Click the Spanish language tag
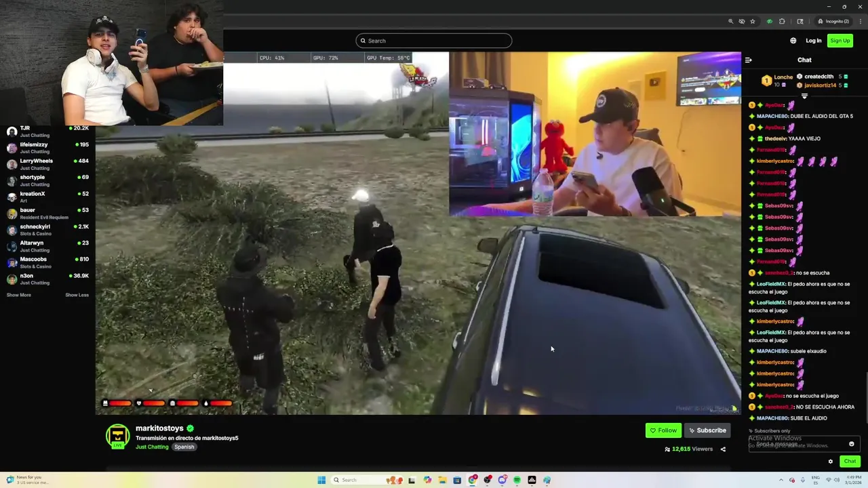The width and height of the screenshot is (868, 488). 184,447
